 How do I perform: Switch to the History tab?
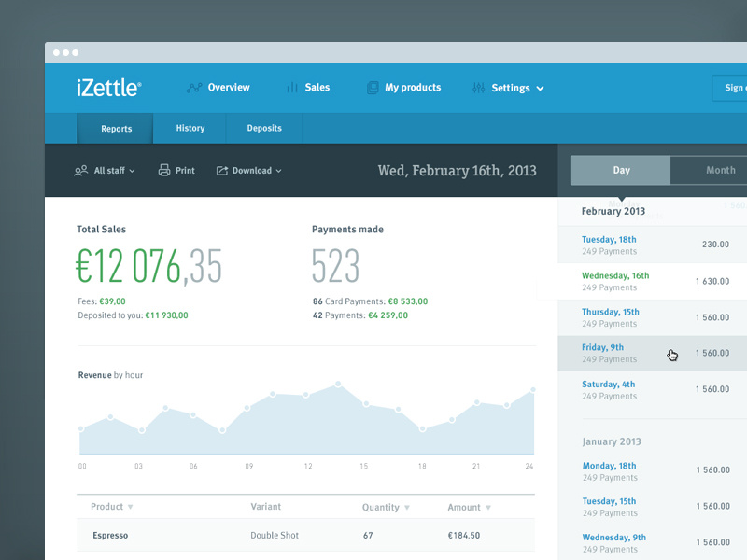tap(190, 128)
